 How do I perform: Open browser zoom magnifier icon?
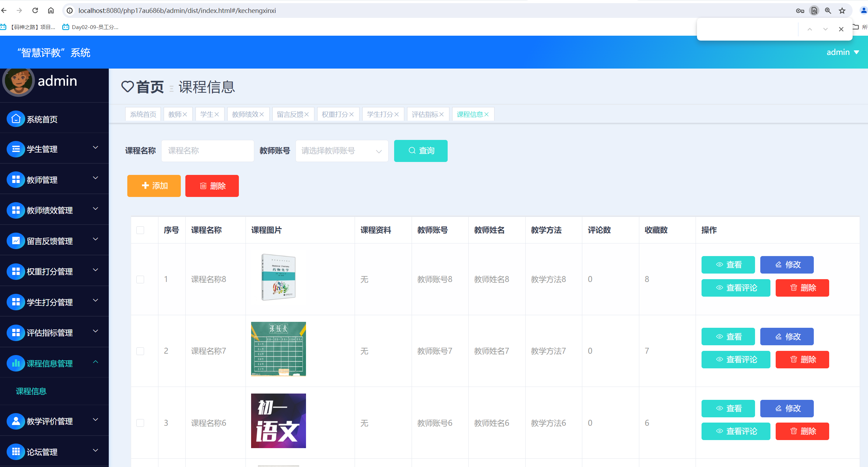(828, 11)
